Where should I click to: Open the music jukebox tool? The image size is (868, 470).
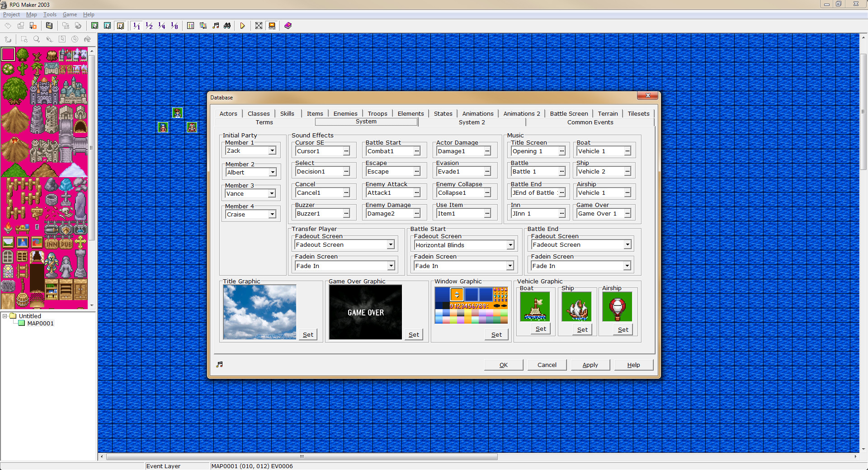click(x=216, y=26)
